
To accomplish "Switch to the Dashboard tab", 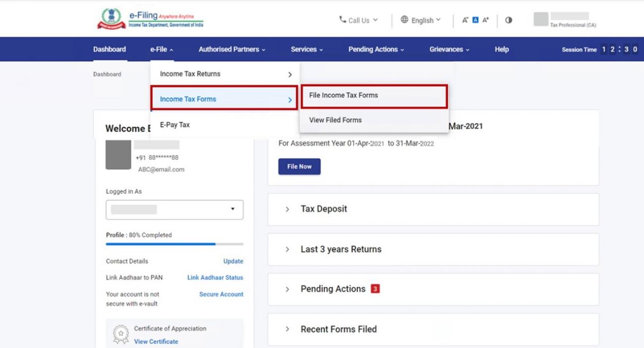I will point(109,49).
